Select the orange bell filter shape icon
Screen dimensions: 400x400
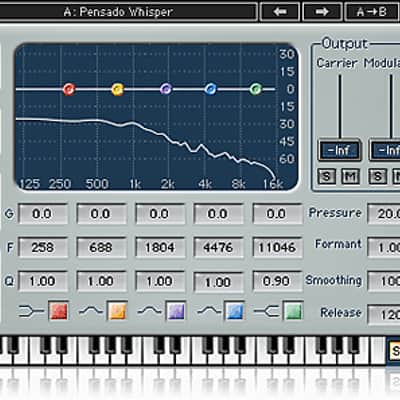91,311
